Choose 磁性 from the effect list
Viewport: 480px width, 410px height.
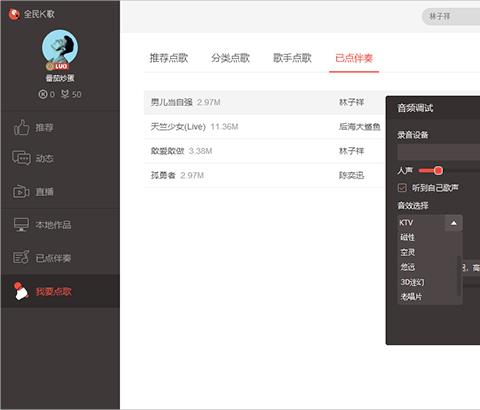(407, 237)
